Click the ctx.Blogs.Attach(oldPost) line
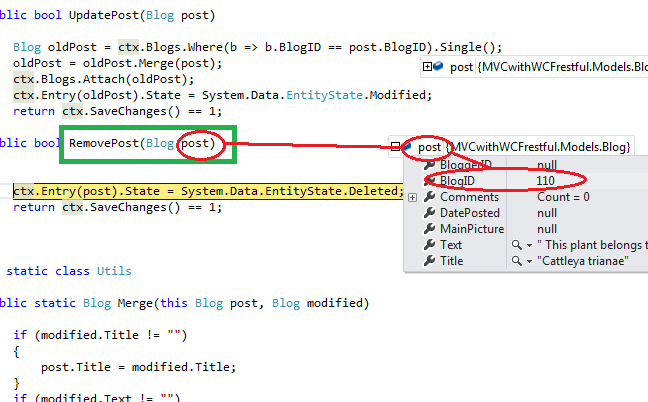648x402 pixels. pos(103,79)
